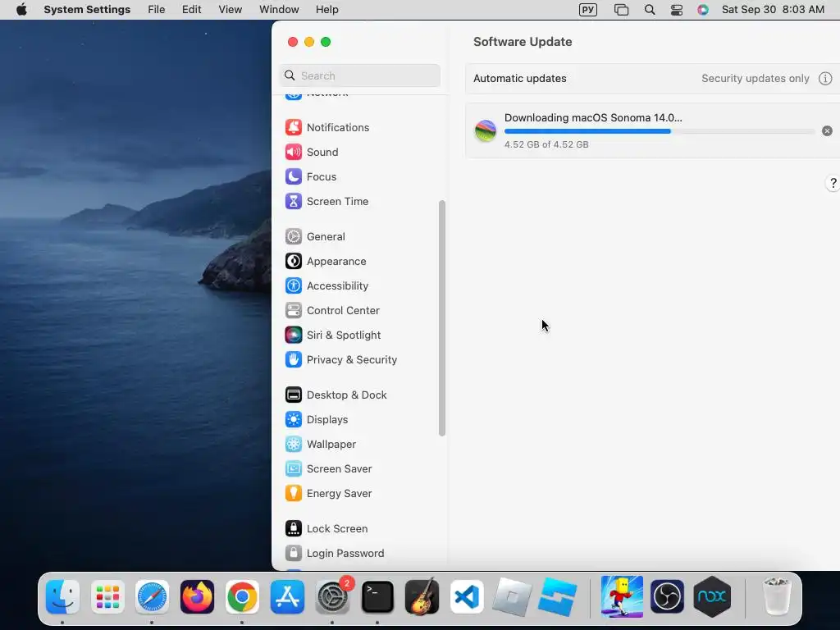Cancel the macOS Sonoma download
The height and width of the screenshot is (630, 840).
827,131
